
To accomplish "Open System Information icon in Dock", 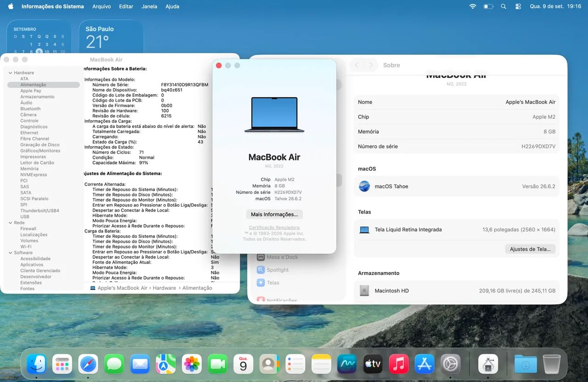I will (488, 364).
